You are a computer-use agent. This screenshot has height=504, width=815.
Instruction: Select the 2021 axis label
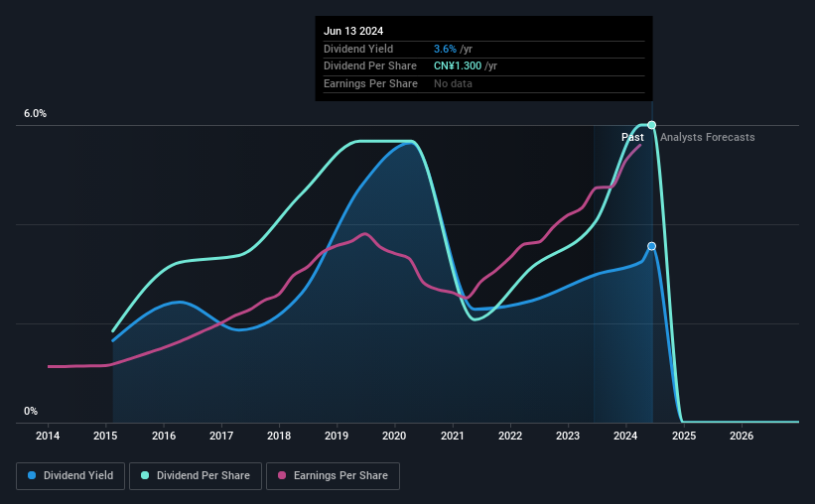[x=453, y=436]
